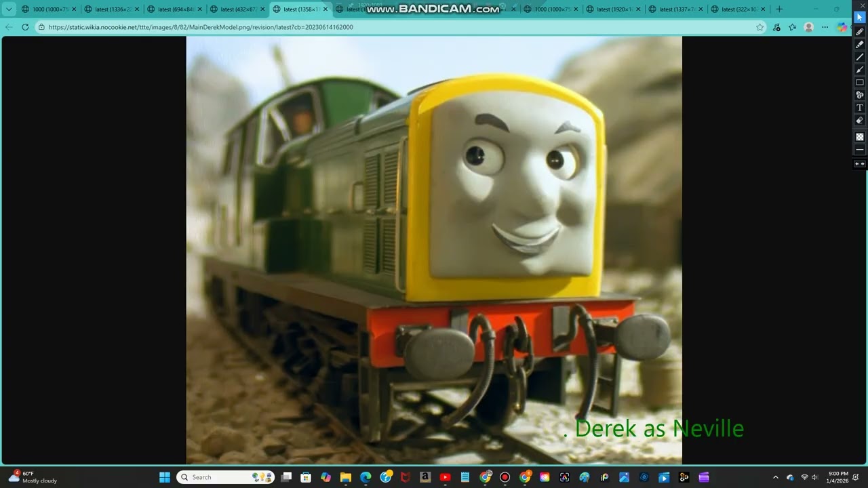Open Task View on the taskbar
The height and width of the screenshot is (488, 868).
[287, 477]
